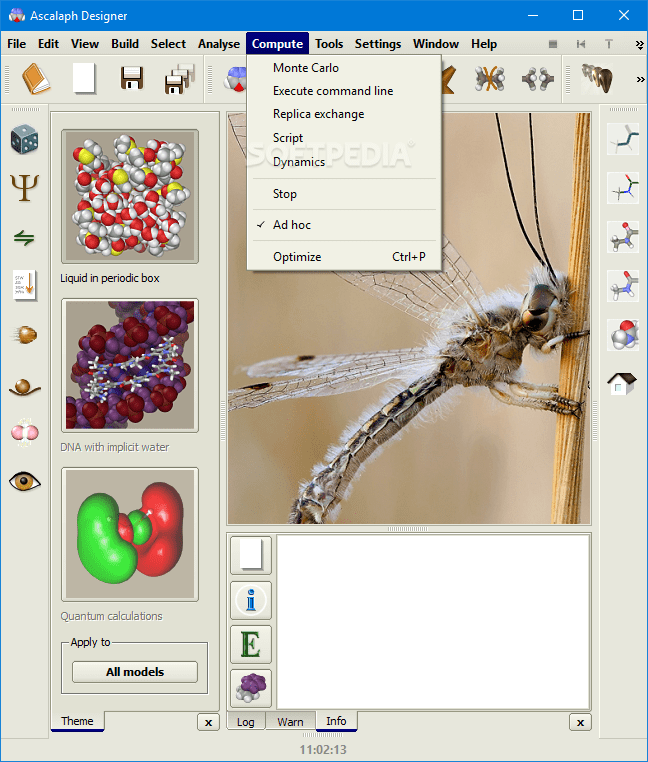
Task: Choose Monte Carlo from Compute menu
Action: pos(344,68)
